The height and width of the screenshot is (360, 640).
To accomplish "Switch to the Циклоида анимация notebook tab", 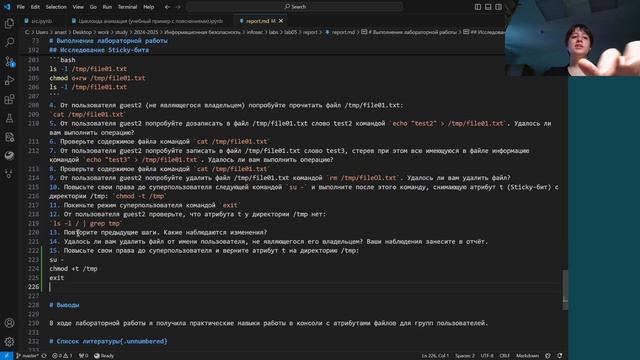I will [149, 21].
